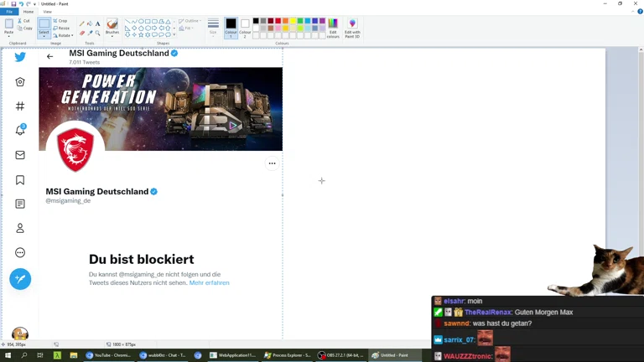Switch to the YouTube Chromium taskbar window
The width and height of the screenshot is (644, 362).
point(108,355)
